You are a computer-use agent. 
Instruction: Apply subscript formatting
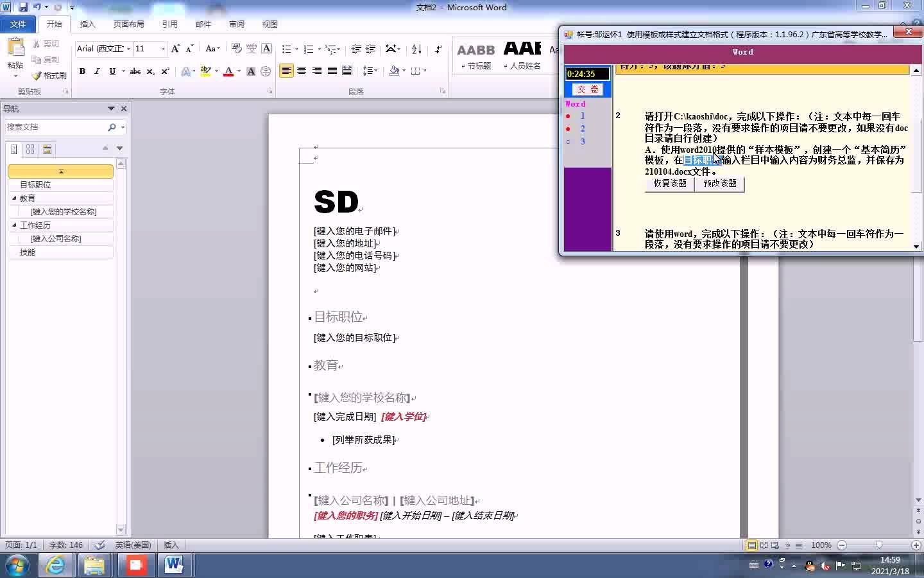(x=150, y=71)
